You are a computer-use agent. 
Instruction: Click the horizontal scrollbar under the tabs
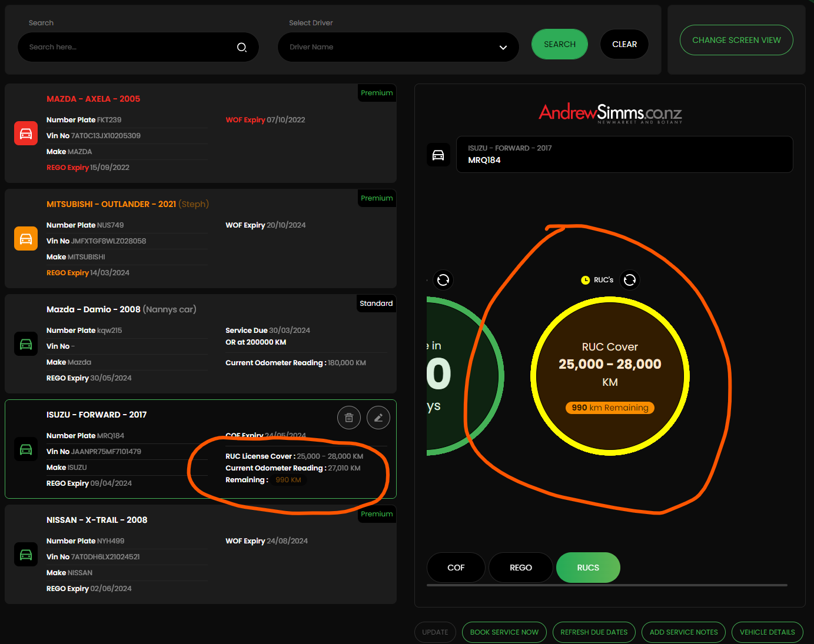coord(607,585)
